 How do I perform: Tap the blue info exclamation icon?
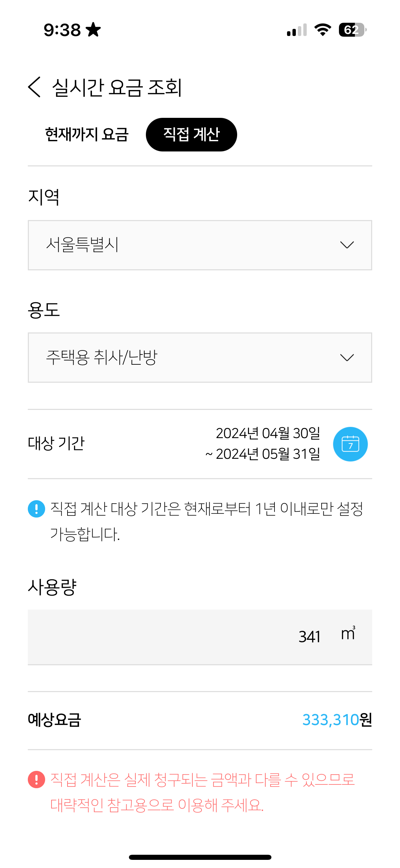pos(36,509)
